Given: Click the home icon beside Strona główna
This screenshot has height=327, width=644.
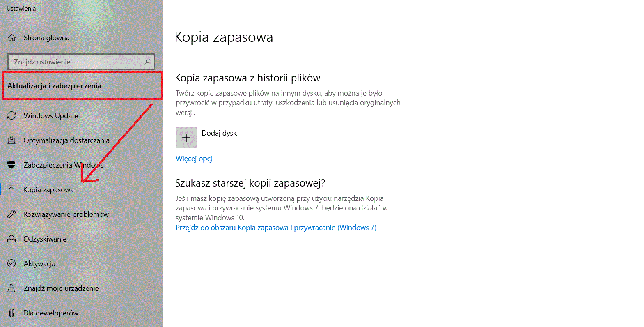Looking at the screenshot, I should click(x=12, y=38).
